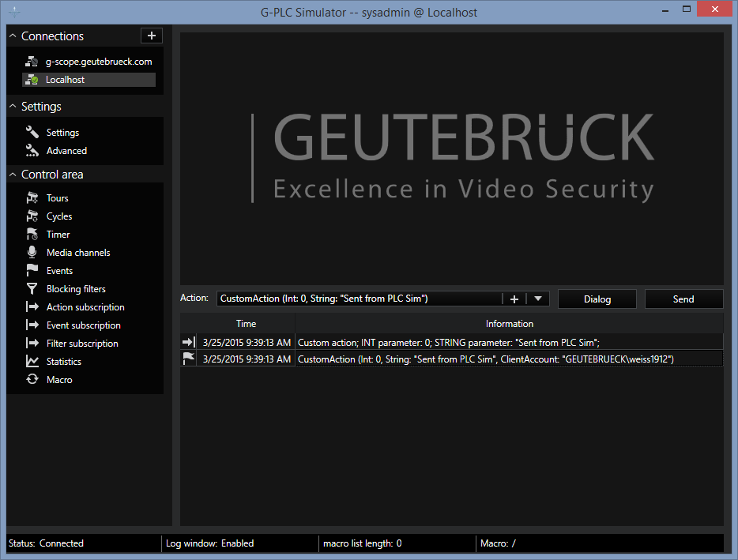The width and height of the screenshot is (738, 560).
Task: Maximize the G-PLC Simulator window
Action: tap(687, 10)
